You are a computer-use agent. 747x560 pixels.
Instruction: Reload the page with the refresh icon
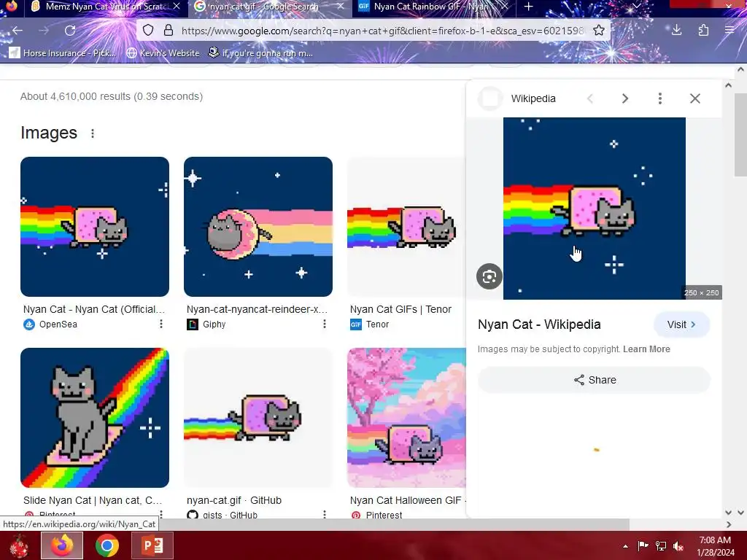click(70, 31)
